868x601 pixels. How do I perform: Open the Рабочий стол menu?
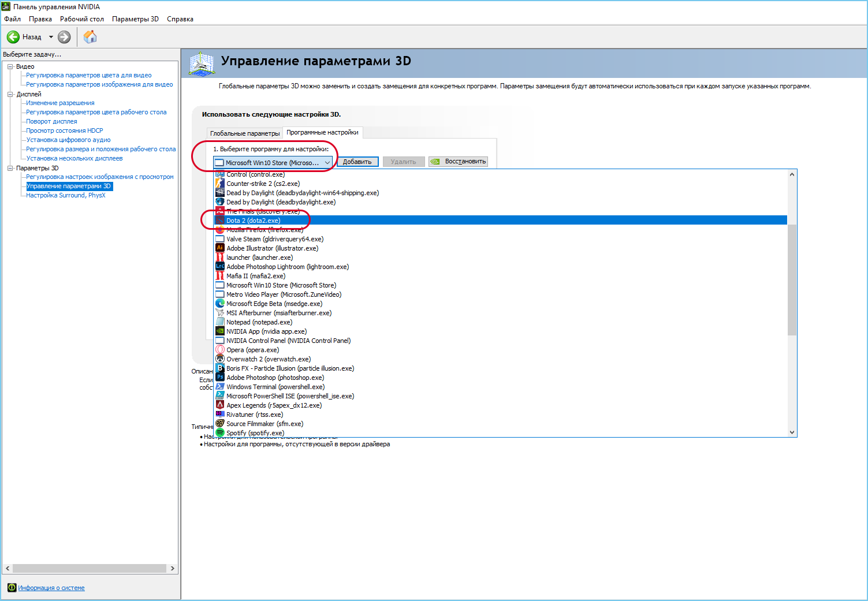[x=82, y=19]
